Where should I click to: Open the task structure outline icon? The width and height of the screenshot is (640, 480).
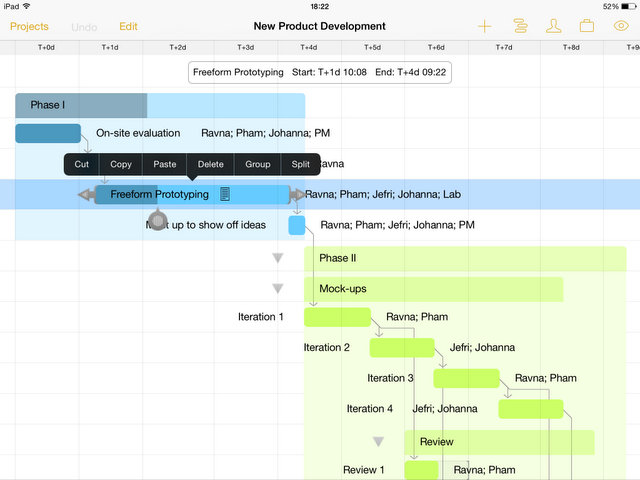520,27
